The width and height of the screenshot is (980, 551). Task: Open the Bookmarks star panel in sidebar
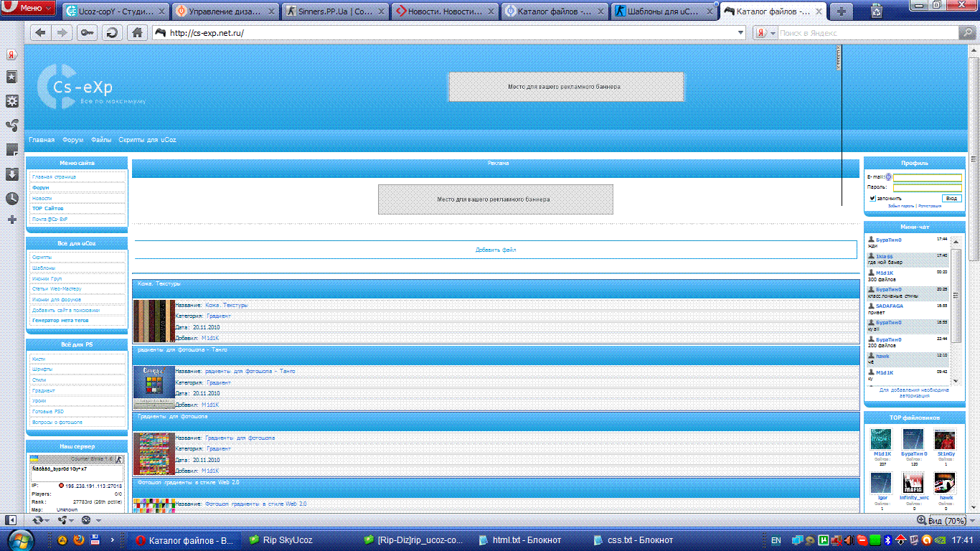click(11, 76)
